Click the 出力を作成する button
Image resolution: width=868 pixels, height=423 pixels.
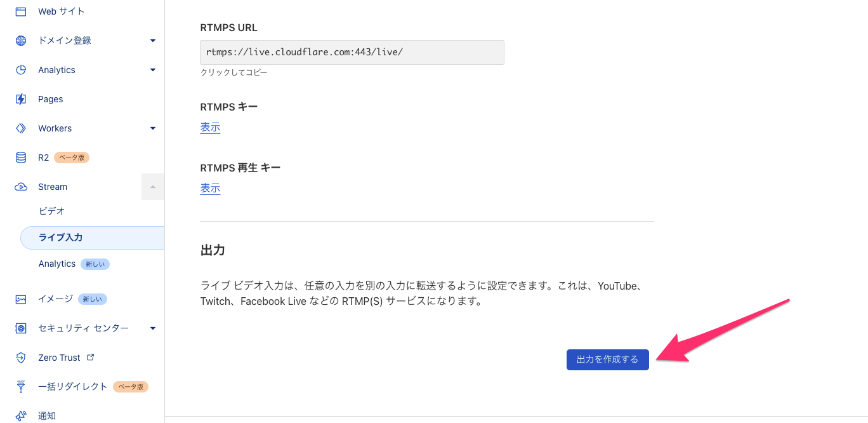[607, 359]
